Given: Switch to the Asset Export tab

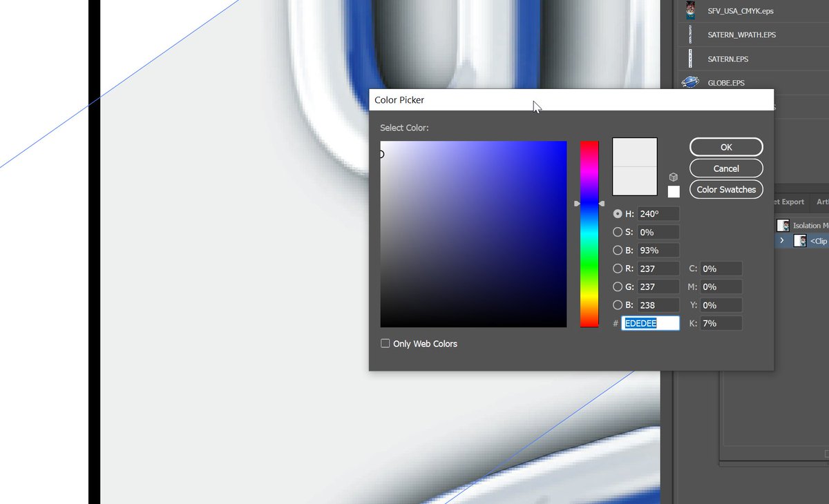Looking at the screenshot, I should tap(790, 202).
